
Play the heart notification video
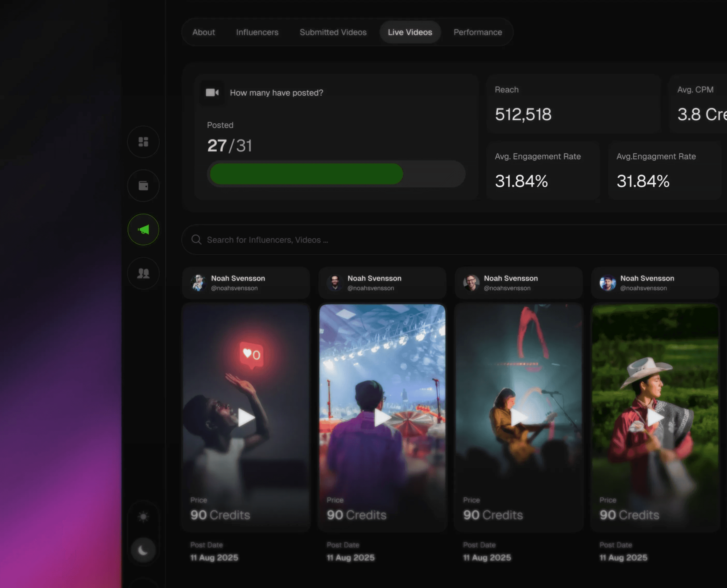tap(246, 417)
